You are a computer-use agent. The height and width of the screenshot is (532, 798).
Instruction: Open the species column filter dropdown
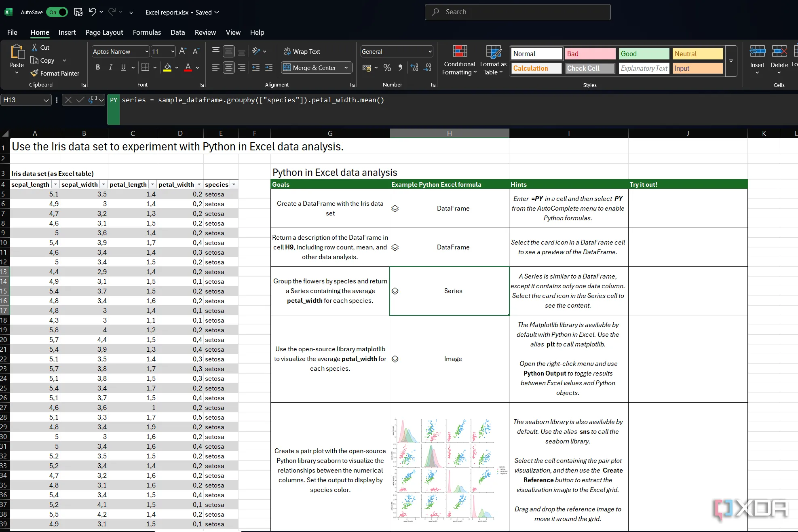pyautogui.click(x=234, y=184)
